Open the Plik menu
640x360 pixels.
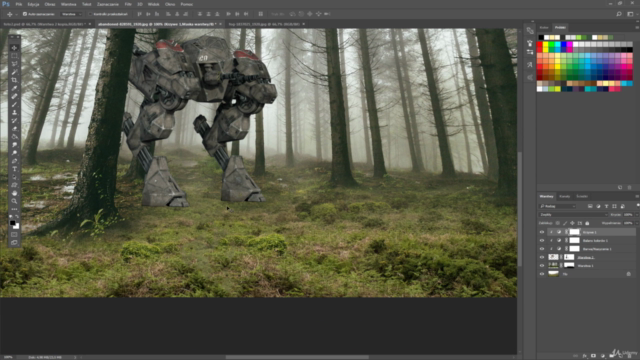(x=19, y=4)
